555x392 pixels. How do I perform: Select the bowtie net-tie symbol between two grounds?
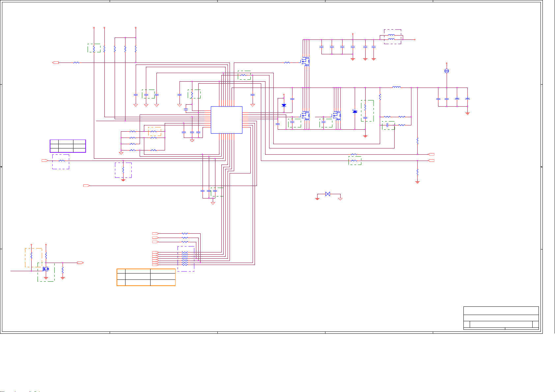point(328,194)
